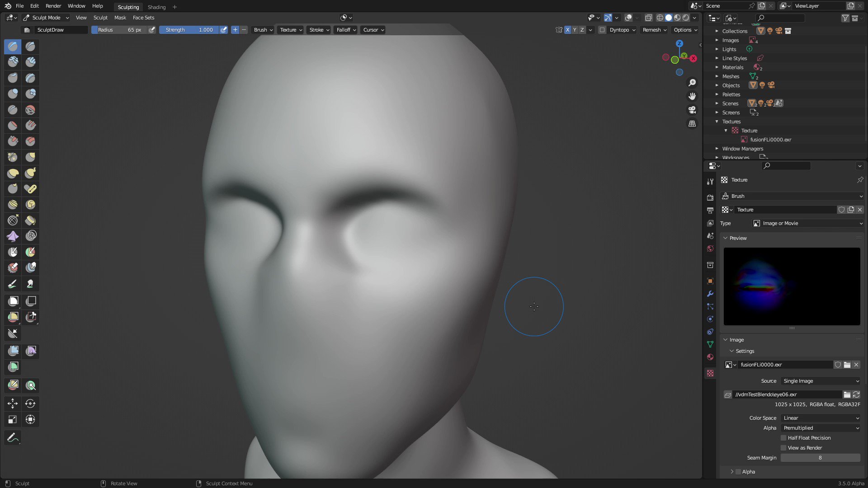868x488 pixels.
Task: Collapse the Preview panel
Action: [725, 238]
